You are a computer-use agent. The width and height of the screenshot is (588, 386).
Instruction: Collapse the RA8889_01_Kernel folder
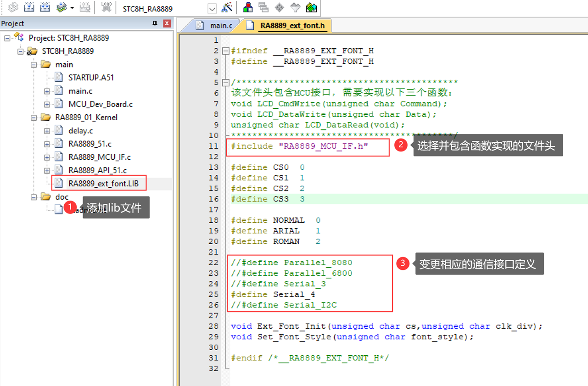34,117
